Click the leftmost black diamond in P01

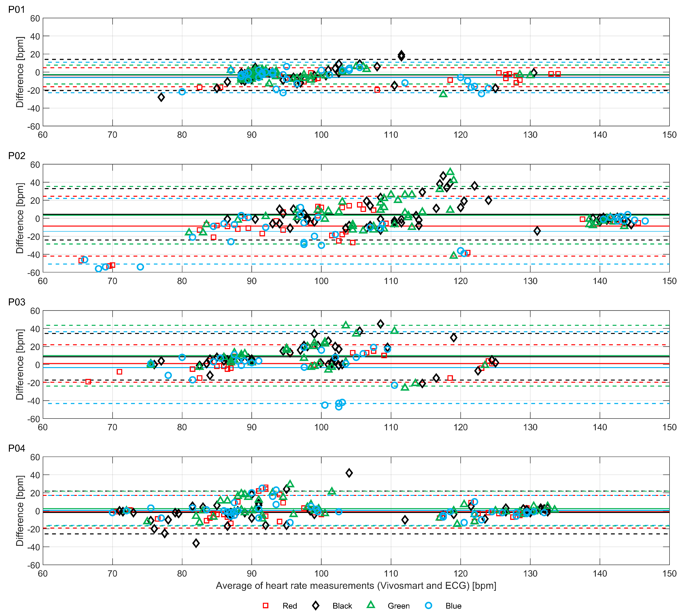[x=161, y=97]
